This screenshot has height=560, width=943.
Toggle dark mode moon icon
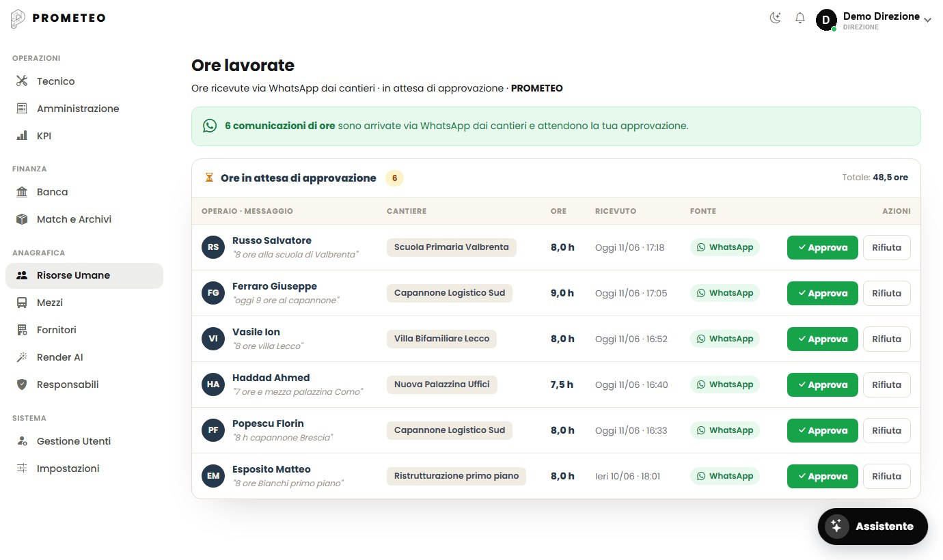coord(775,18)
